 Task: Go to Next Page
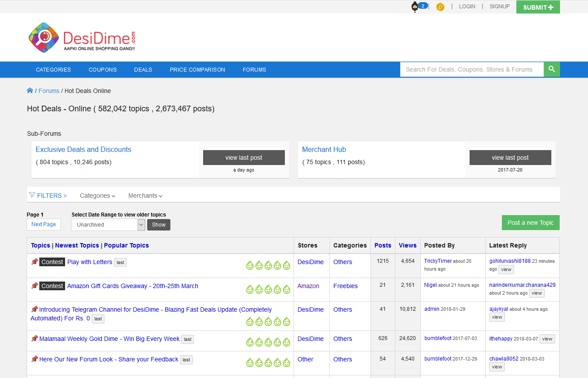click(44, 224)
